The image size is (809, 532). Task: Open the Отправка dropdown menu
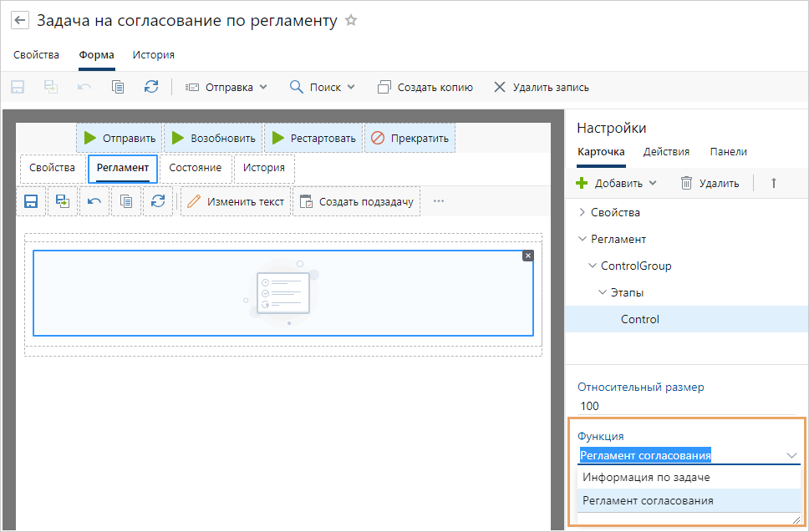226,87
